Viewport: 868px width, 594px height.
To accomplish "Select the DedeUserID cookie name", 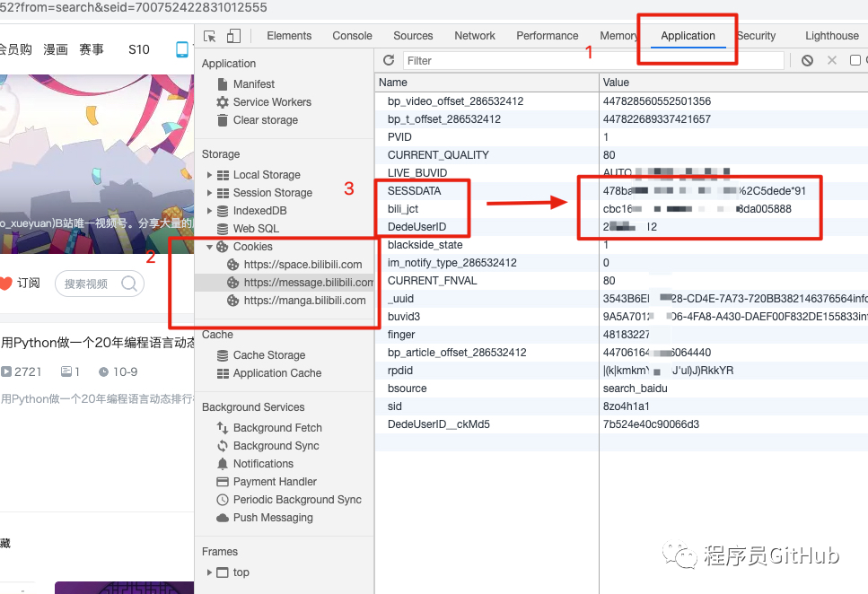I will click(x=416, y=227).
